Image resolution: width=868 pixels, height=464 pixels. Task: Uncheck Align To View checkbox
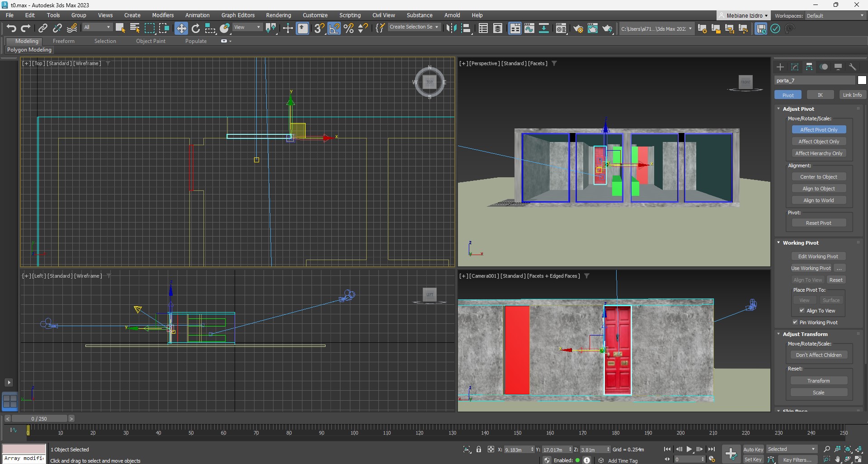pos(802,311)
